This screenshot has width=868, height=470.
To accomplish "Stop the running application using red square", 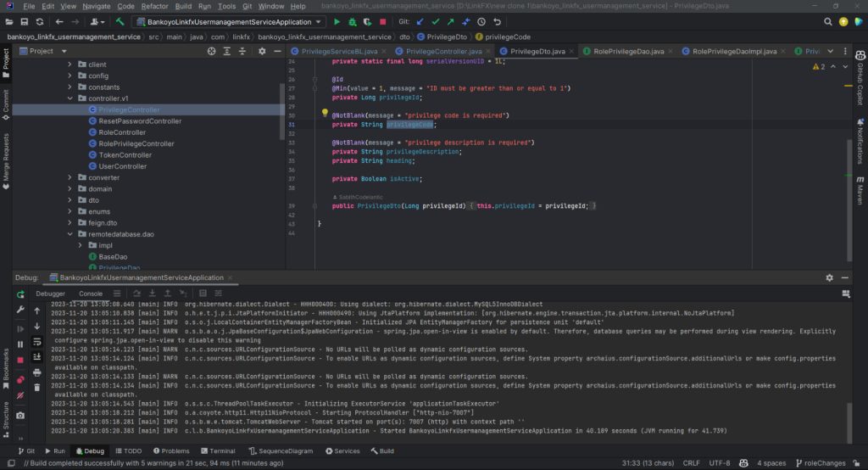I will (x=383, y=21).
